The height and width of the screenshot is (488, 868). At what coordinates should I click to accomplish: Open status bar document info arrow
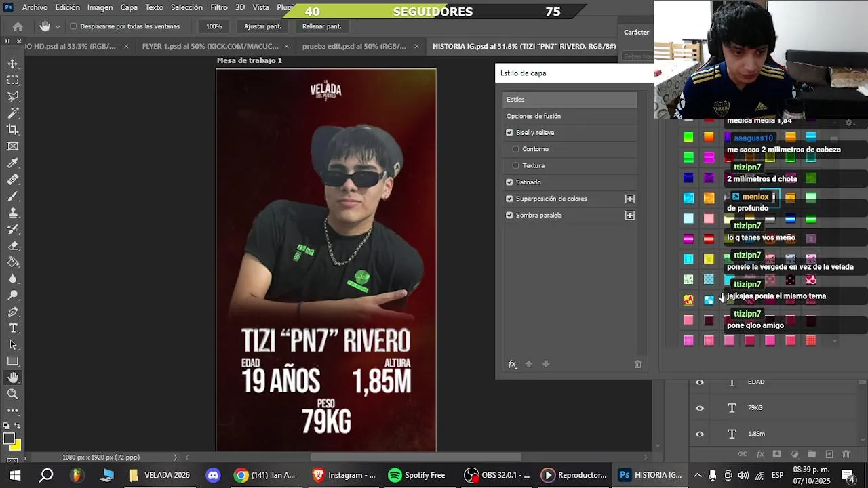point(175,457)
